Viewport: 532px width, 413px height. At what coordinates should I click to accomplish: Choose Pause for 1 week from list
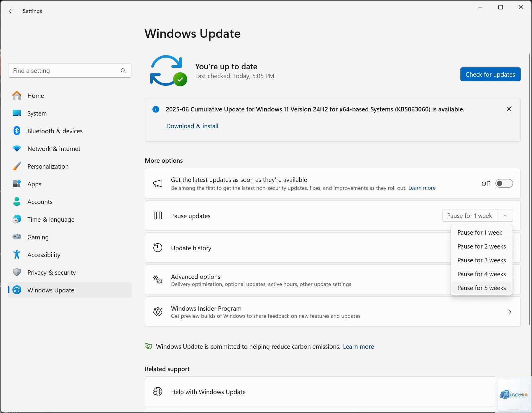481,233
